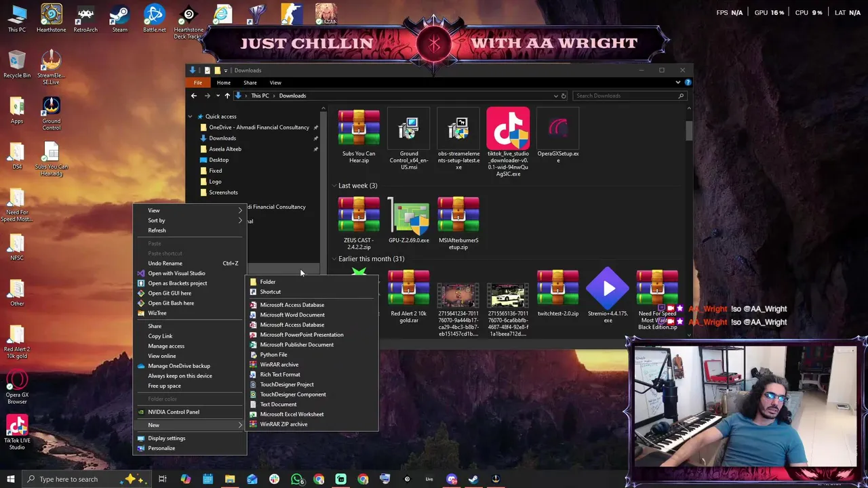Collapse the Last week (3) group

point(334,186)
